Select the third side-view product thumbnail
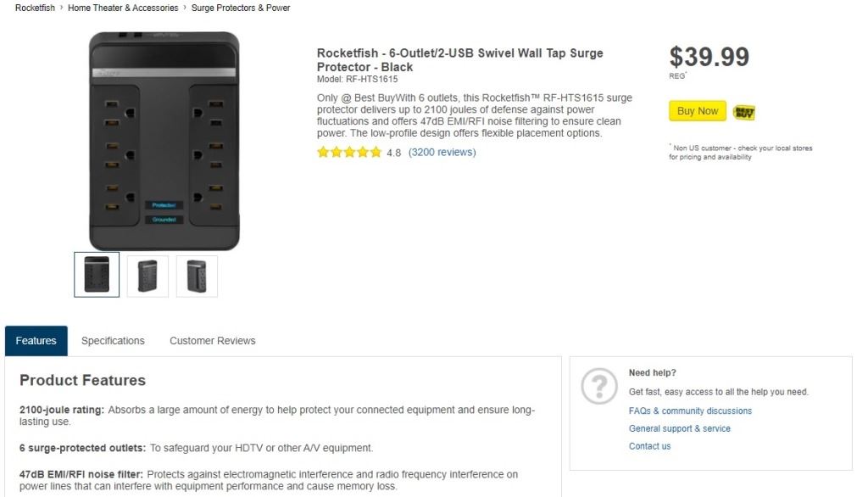 (197, 276)
